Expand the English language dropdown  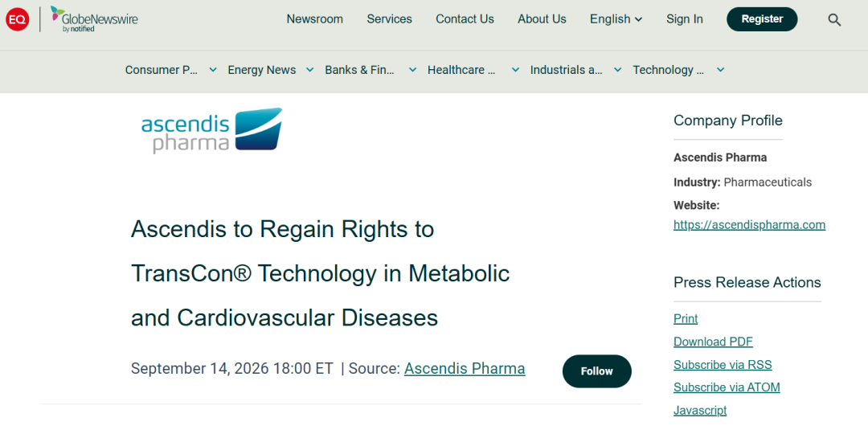616,19
